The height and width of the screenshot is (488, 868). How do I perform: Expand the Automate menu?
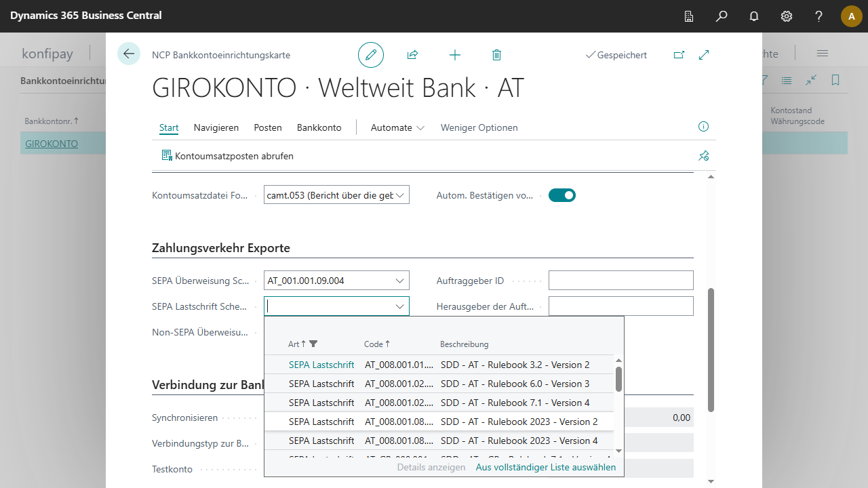coord(397,127)
